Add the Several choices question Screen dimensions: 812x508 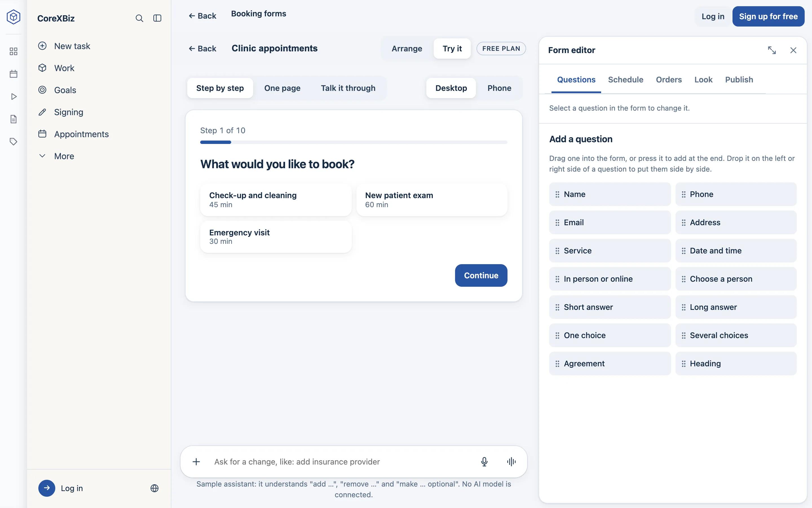(x=736, y=335)
